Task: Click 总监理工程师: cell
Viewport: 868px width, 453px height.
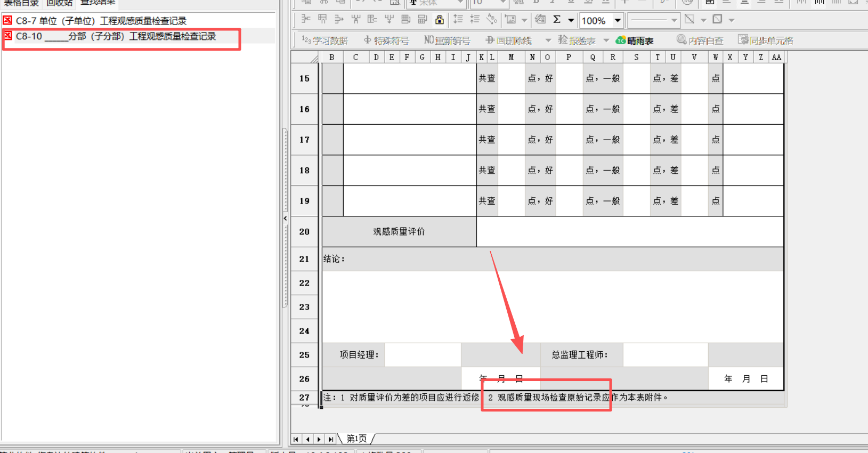Action: 581,355
